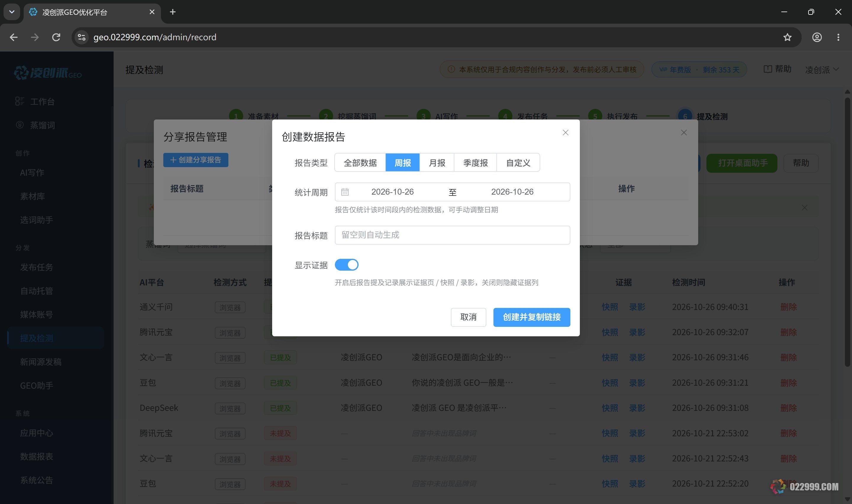Close the 凌创派GEO优化平台 tab

[152, 12]
